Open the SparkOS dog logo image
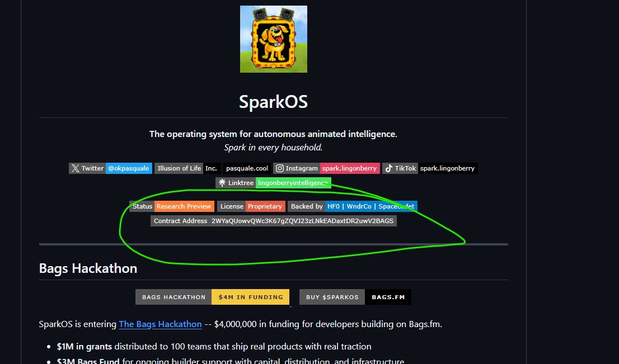This screenshot has width=619, height=364. [274, 39]
